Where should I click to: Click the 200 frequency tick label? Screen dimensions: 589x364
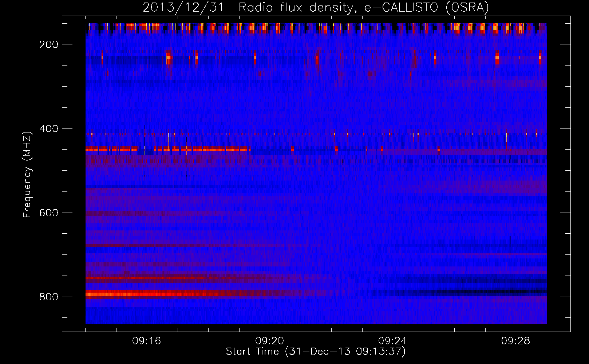(48, 44)
